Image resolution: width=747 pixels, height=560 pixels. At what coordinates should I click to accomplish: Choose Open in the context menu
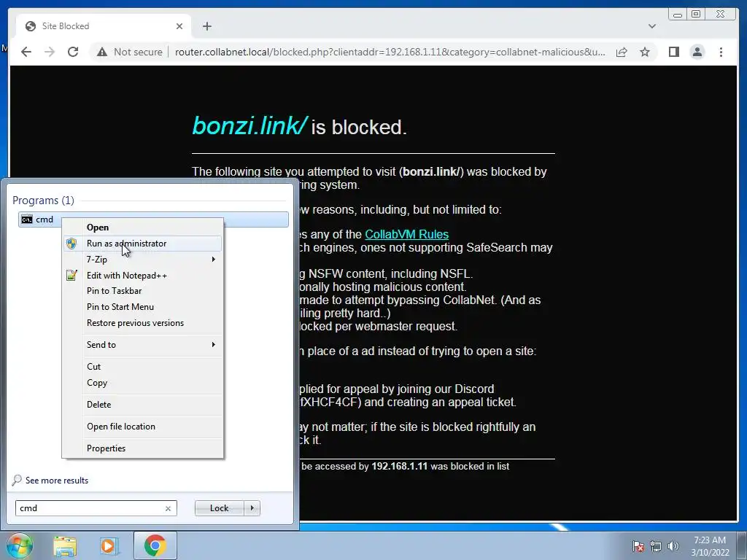[142, 227]
